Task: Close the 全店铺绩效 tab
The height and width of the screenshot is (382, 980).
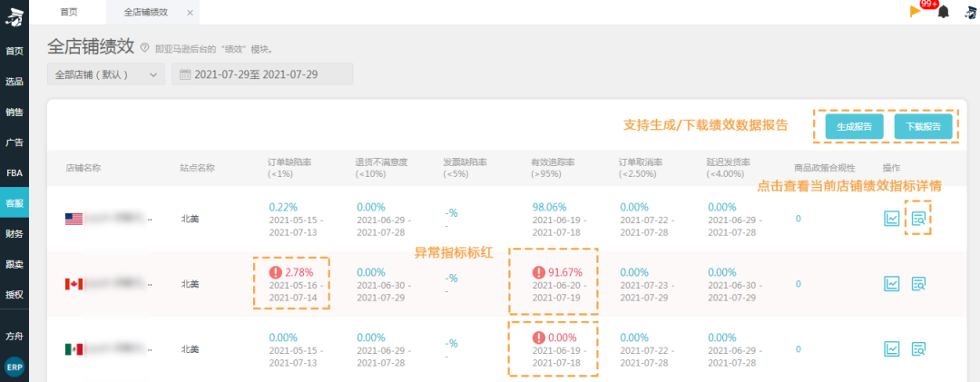Action: point(190,13)
